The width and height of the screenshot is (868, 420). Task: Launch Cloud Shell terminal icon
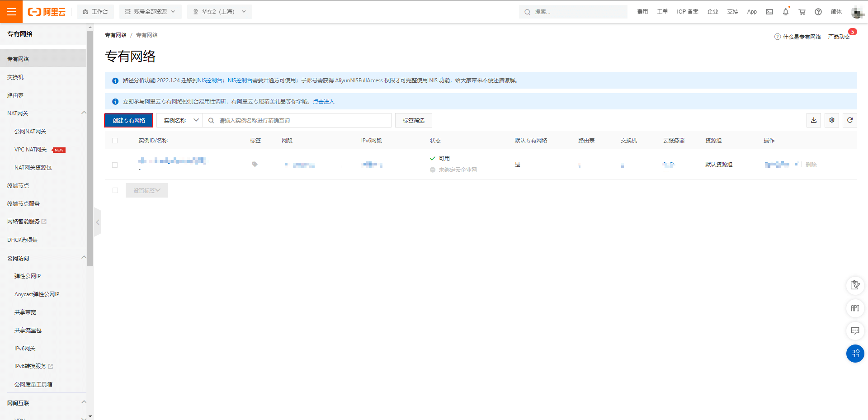[769, 12]
